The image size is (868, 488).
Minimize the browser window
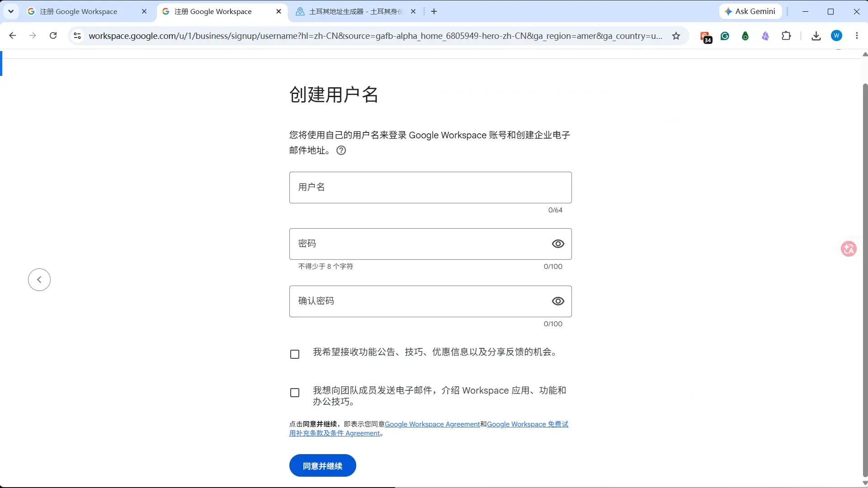pyautogui.click(x=805, y=11)
